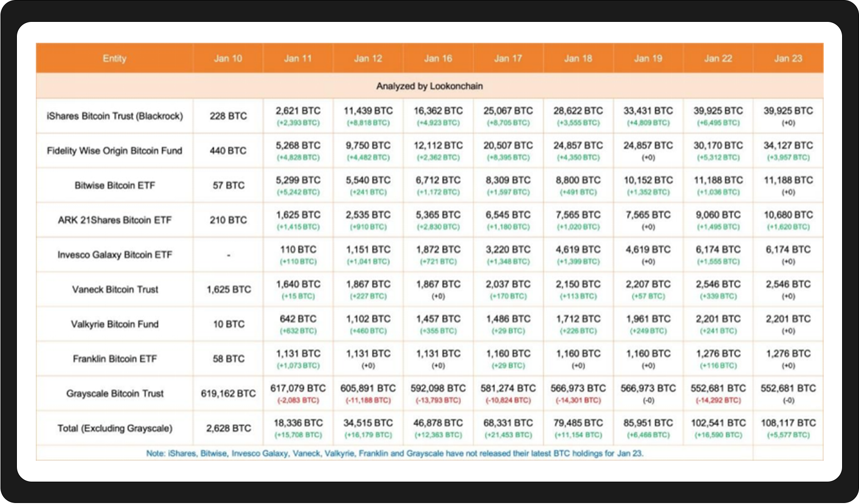Click the "10,680 BTC" ARK Jan 23 value
Screen dimensions: 859x504
788,215
